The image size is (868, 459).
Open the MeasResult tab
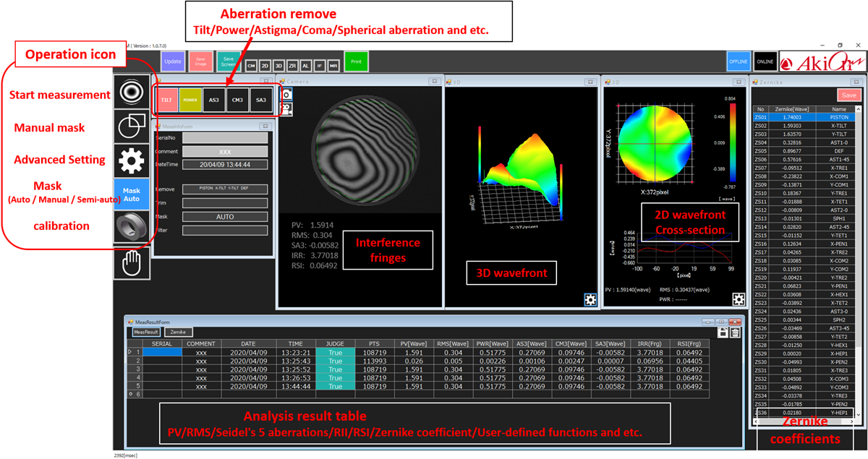[x=145, y=333]
